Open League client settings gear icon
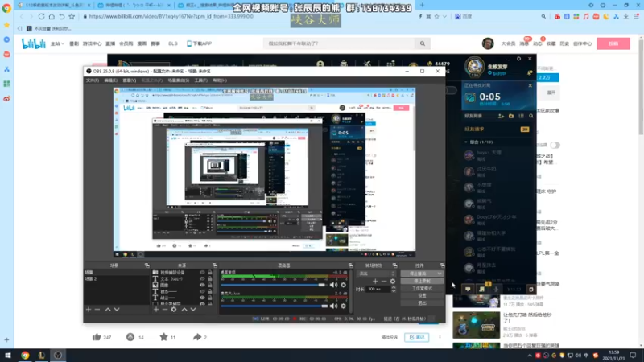644x362 pixels. pos(518,59)
